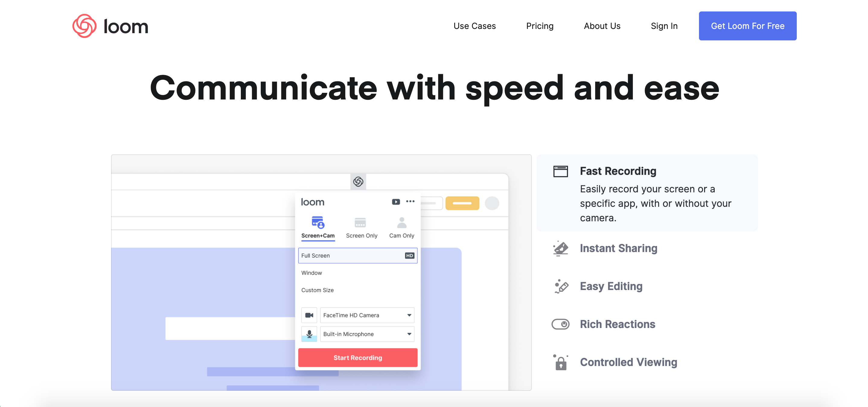868x407 pixels.
Task: Click the Loom extension icon in browser toolbar
Action: click(358, 181)
